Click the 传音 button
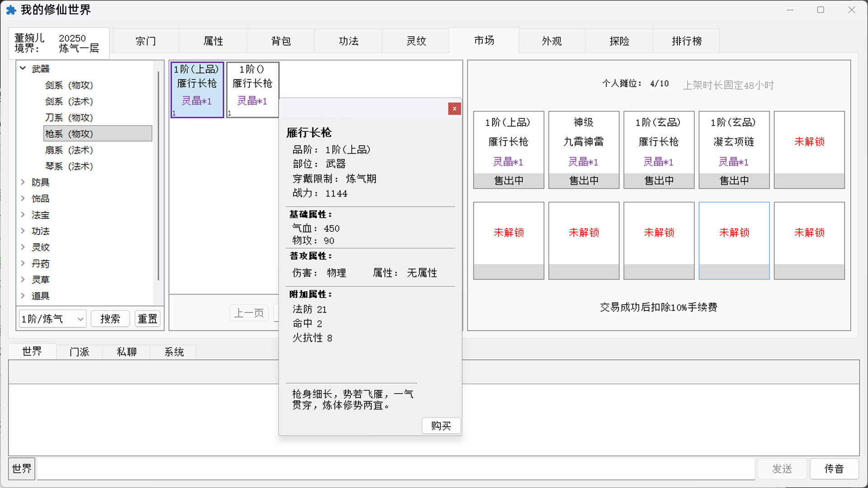Screen dimensions: 868x488 point(834,469)
